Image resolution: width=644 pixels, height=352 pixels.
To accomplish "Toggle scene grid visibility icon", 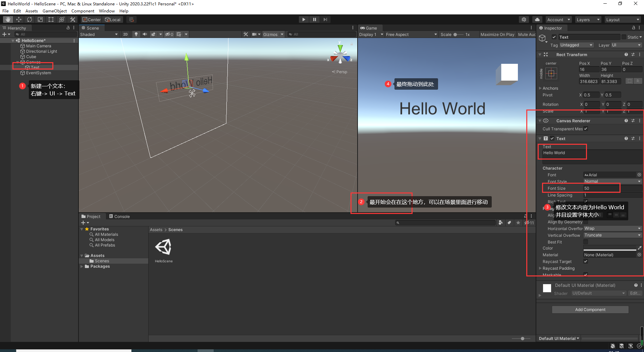I will pos(179,34).
